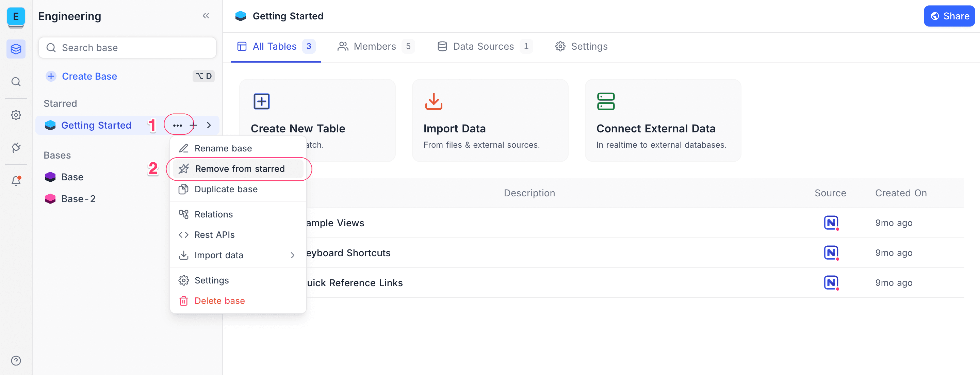The height and width of the screenshot is (375, 980).
Task: Open the bases layers icon in sidebar
Action: tap(16, 49)
